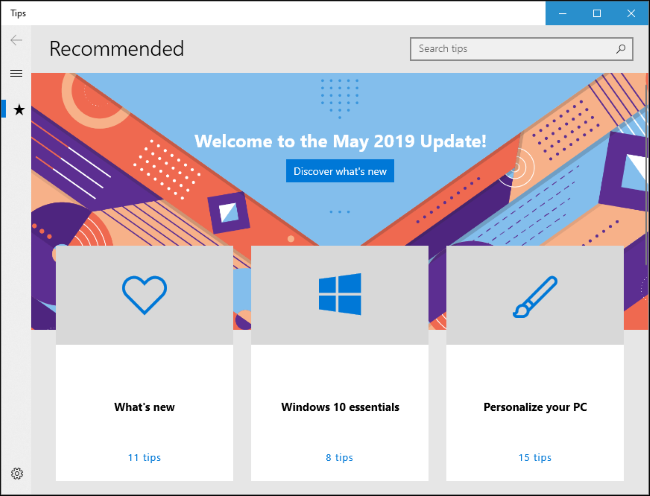
Task: Focus the Search tips input field
Action: [x=521, y=49]
